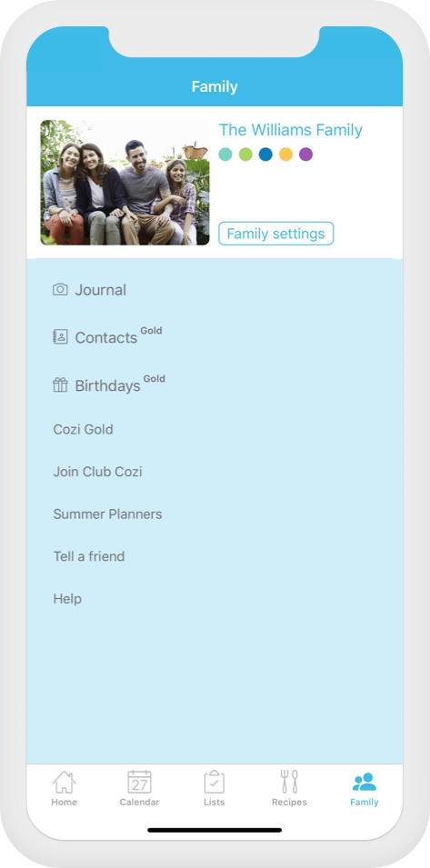Viewport: 430px width, 868px height.
Task: Open Summer Planners entry
Action: 107,514
